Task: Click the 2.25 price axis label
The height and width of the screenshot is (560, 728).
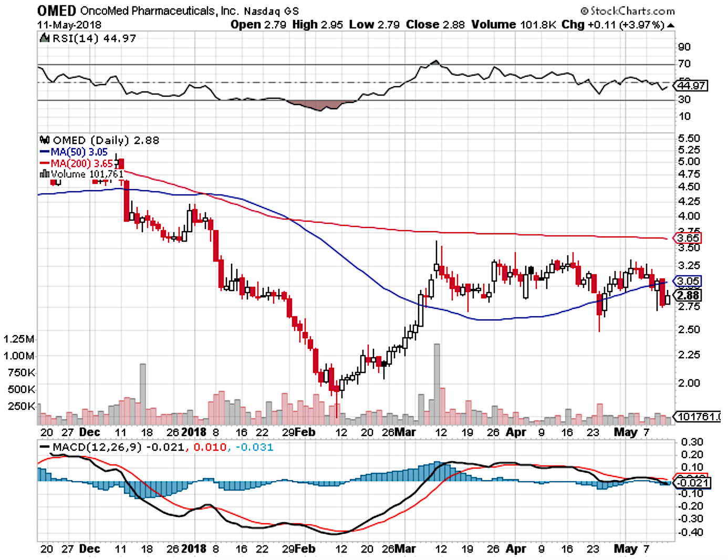Action: coord(689,355)
